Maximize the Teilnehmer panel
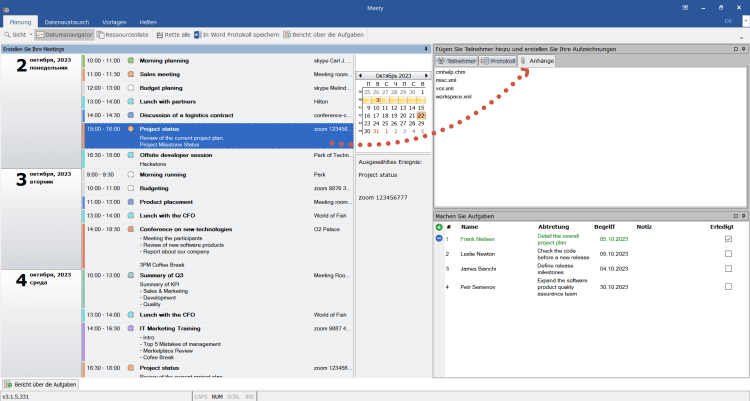 click(736, 49)
